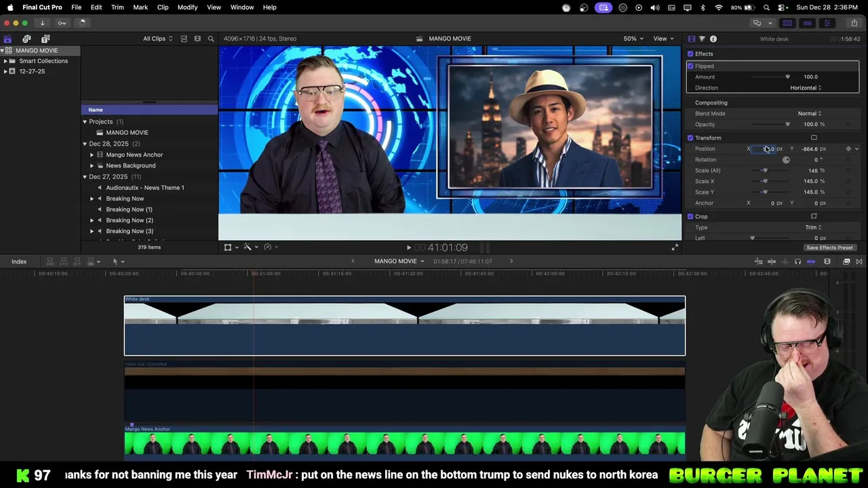Open the viewer View dropdown
This screenshot has width=868, height=488.
point(663,39)
